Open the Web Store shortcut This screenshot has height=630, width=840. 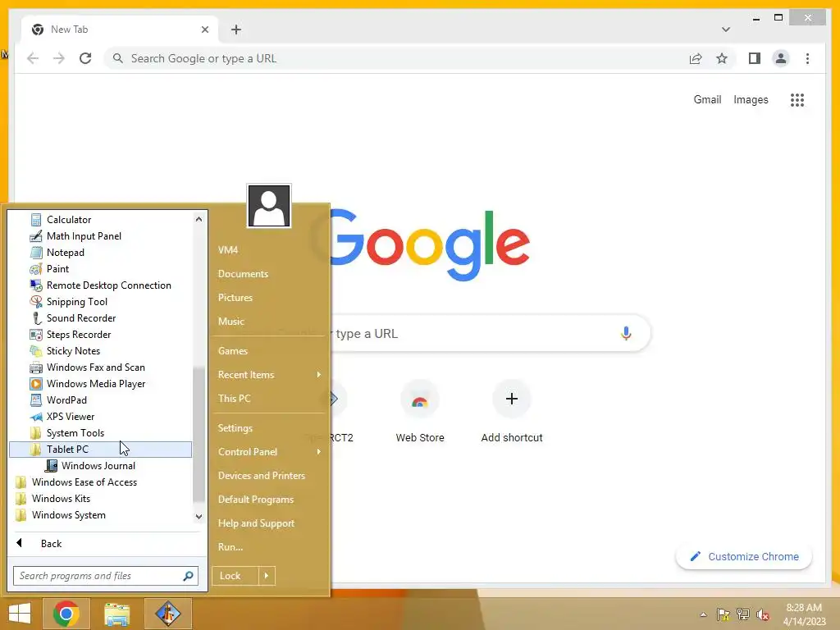pos(420,412)
